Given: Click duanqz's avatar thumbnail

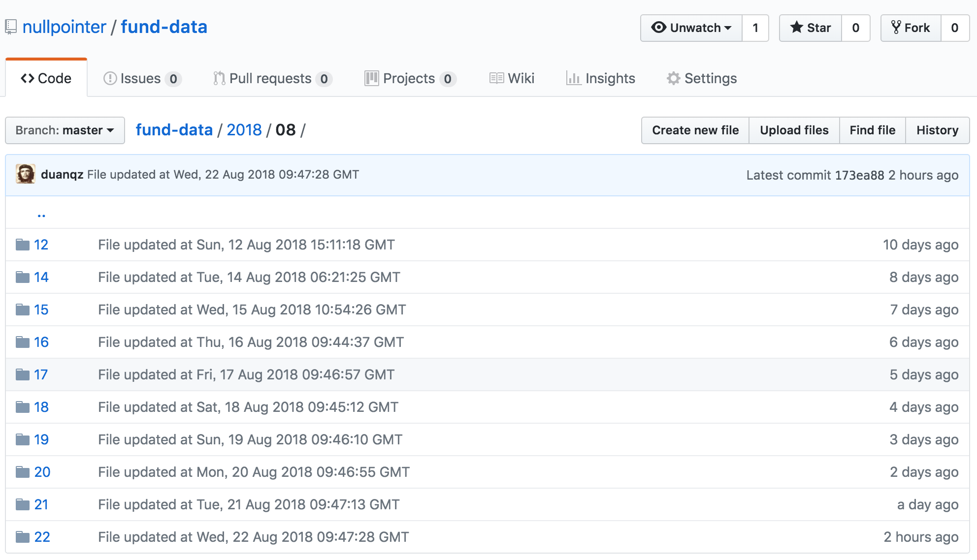Looking at the screenshot, I should point(26,174).
